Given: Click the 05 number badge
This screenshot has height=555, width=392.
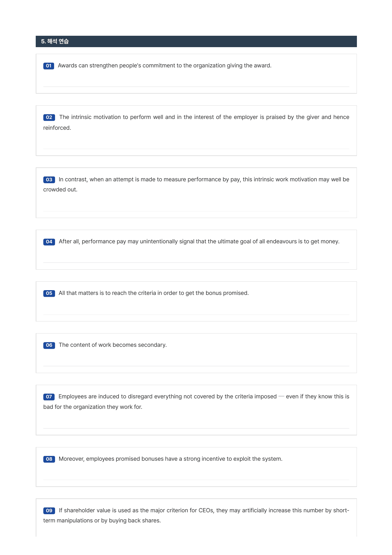Looking at the screenshot, I should click(x=49, y=293).
